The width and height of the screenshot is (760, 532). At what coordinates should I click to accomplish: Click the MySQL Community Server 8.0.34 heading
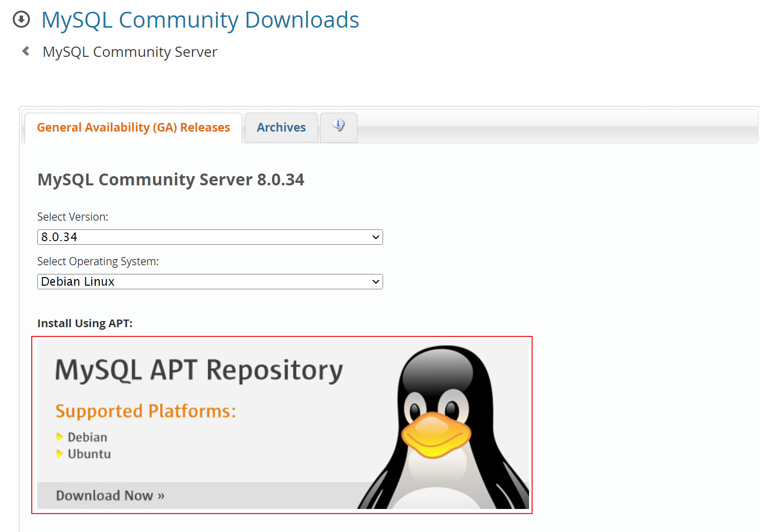(171, 180)
